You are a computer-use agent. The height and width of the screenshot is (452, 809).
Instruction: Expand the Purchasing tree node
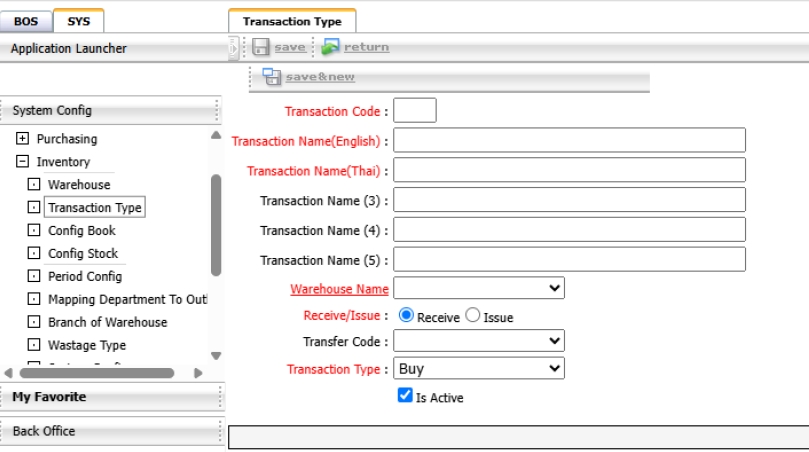coord(22,139)
